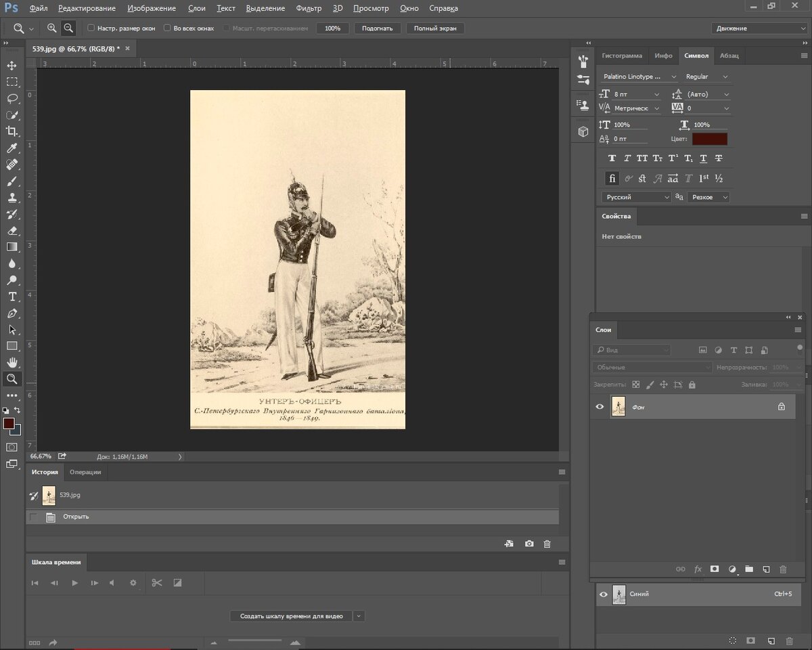This screenshot has width=812, height=650.
Task: Switch to the Гистограмма tab
Action: 622,56
